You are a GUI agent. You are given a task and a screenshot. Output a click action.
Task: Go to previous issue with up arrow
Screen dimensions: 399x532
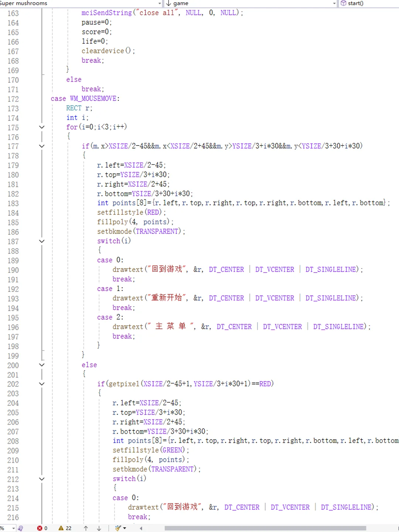click(x=86, y=528)
